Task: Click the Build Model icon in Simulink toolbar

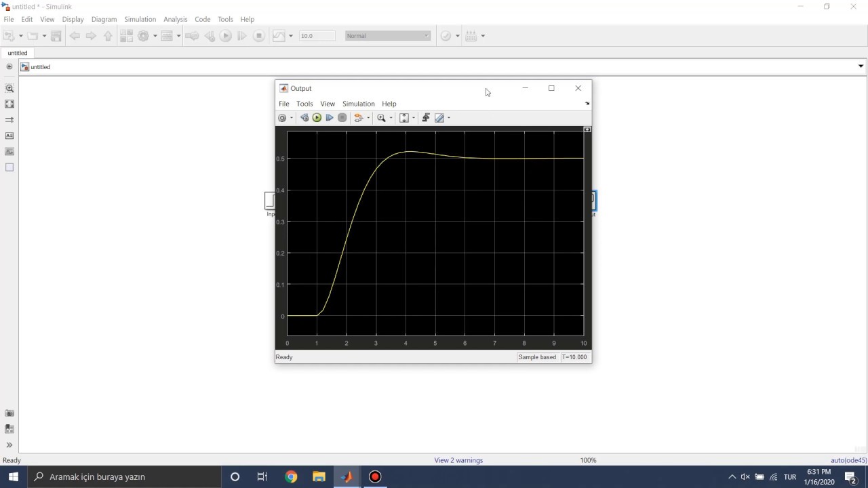Action: click(471, 36)
